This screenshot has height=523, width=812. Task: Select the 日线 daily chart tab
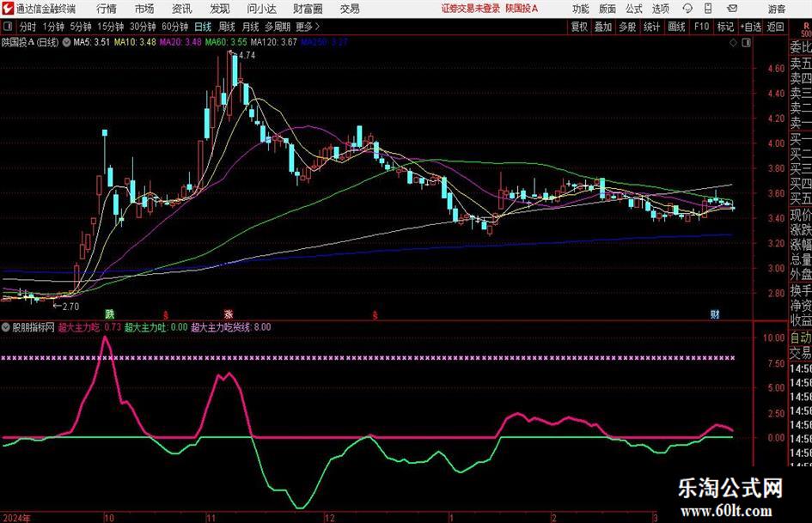coord(203,27)
